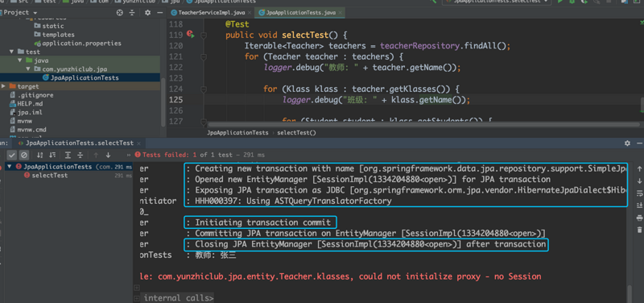The image size is (644, 303).
Task: Go to previous failed test arrow
Action: click(x=96, y=155)
